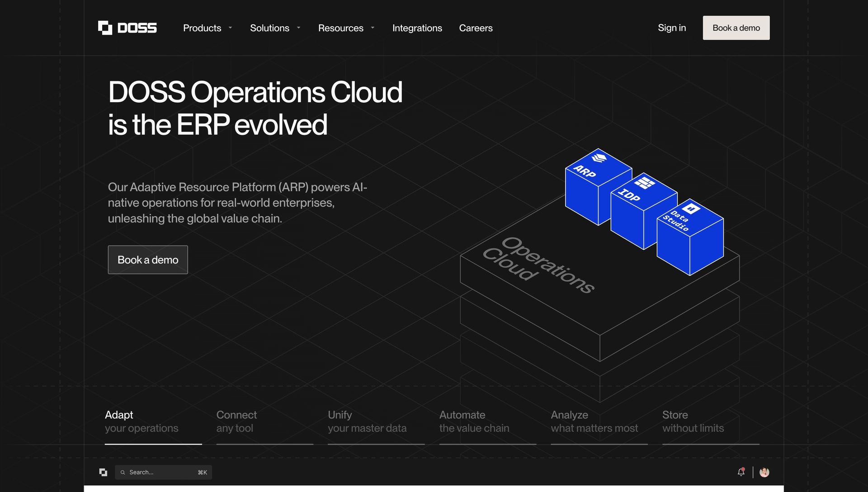Click Sign in link
The height and width of the screenshot is (492, 868).
pyautogui.click(x=672, y=28)
